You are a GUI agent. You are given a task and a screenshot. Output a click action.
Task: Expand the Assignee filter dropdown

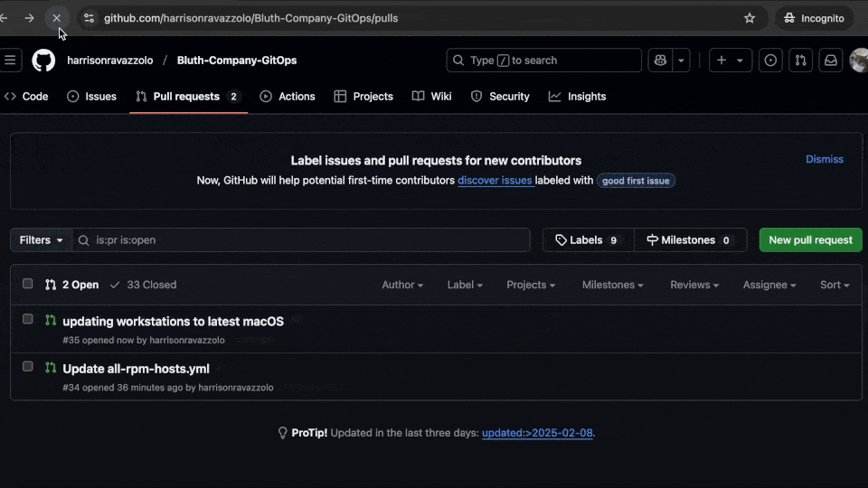point(769,285)
